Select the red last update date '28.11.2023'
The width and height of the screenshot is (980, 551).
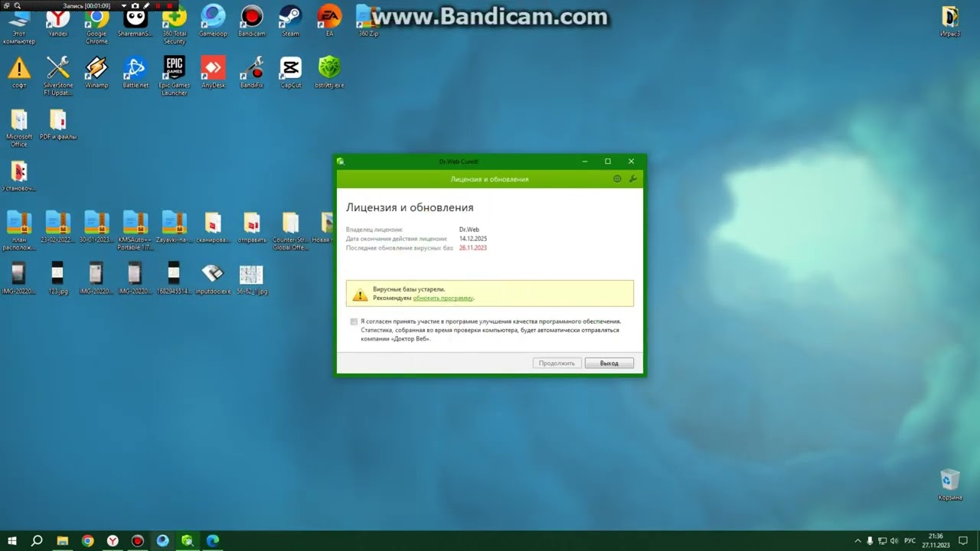473,248
